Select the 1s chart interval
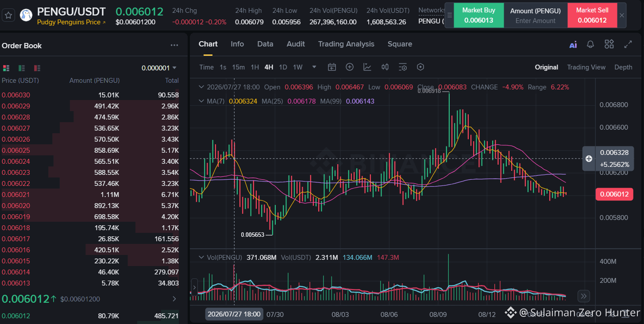The image size is (644, 324). coord(223,67)
